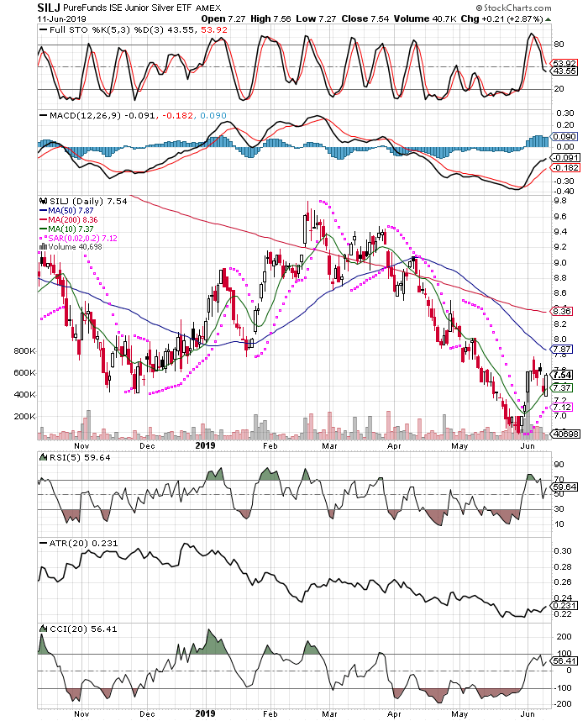Click the 40698 volume tag
The image size is (588, 721).
(x=566, y=434)
